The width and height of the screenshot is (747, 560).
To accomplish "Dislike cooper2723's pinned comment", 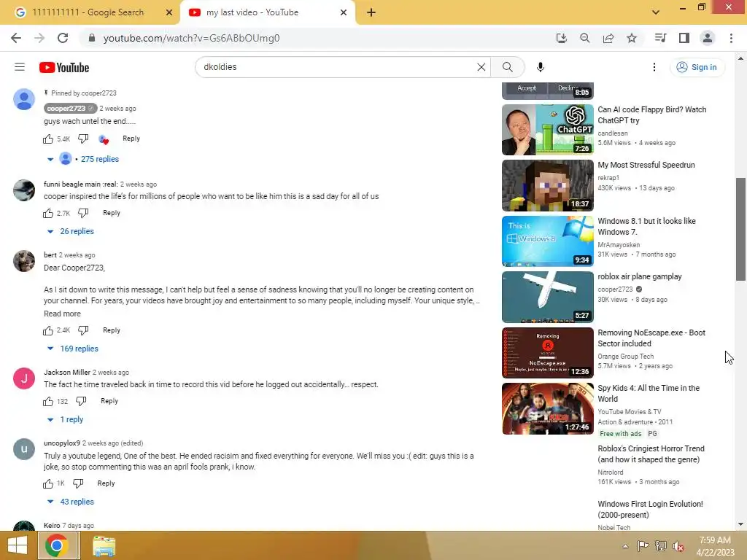I will click(83, 139).
